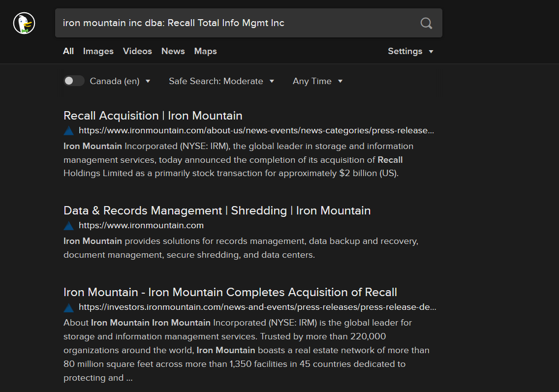Screen dimensions: 559x392
Task: Visit the investors.ironmountain.com URL link
Action: pos(257,307)
